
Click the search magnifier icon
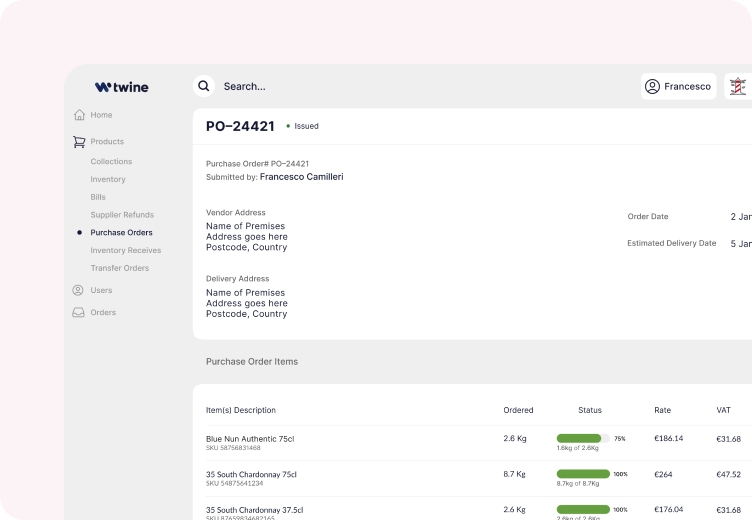[204, 86]
